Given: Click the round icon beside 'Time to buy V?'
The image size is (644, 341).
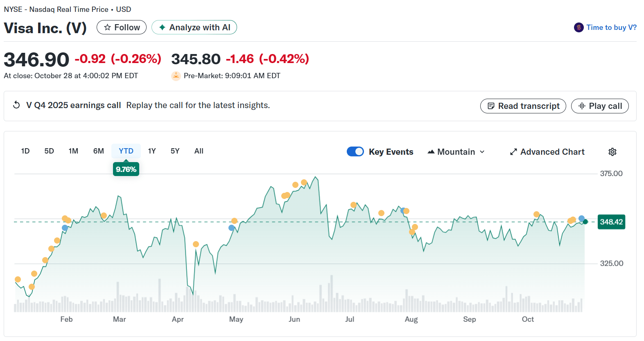Looking at the screenshot, I should pyautogui.click(x=578, y=27).
